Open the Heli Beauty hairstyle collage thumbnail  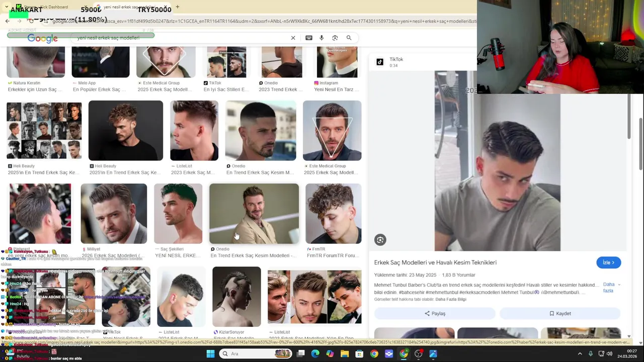[44, 131]
